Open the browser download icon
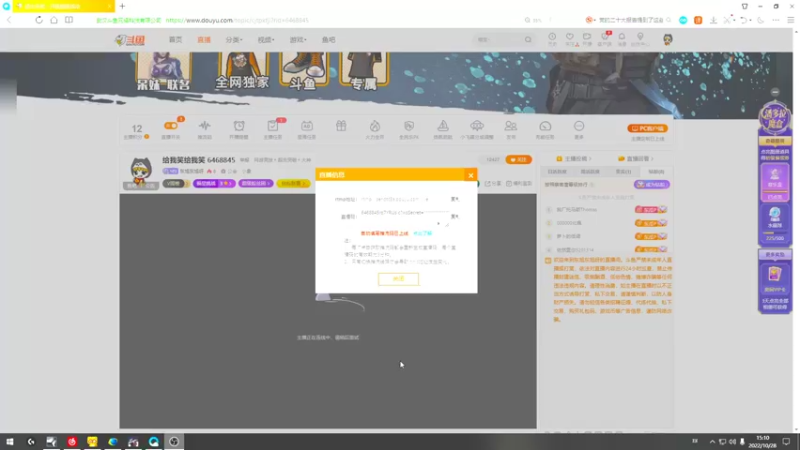 click(x=713, y=20)
